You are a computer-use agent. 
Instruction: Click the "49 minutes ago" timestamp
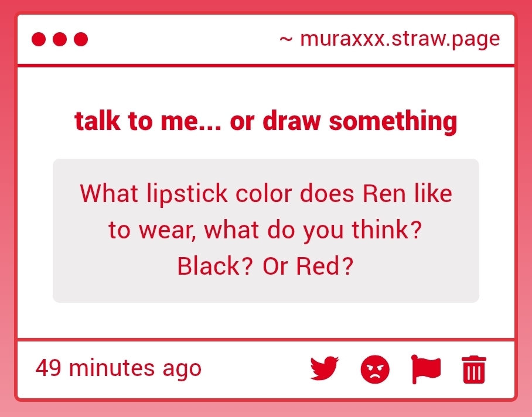pos(118,368)
